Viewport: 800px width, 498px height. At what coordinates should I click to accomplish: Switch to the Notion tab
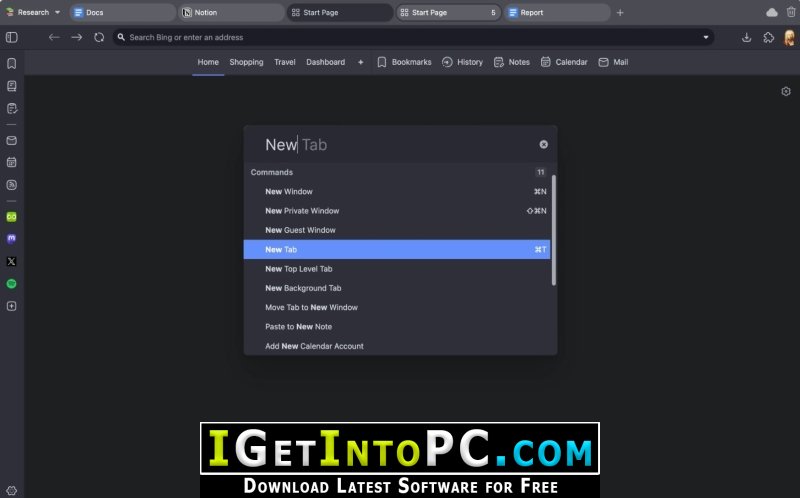click(x=231, y=12)
